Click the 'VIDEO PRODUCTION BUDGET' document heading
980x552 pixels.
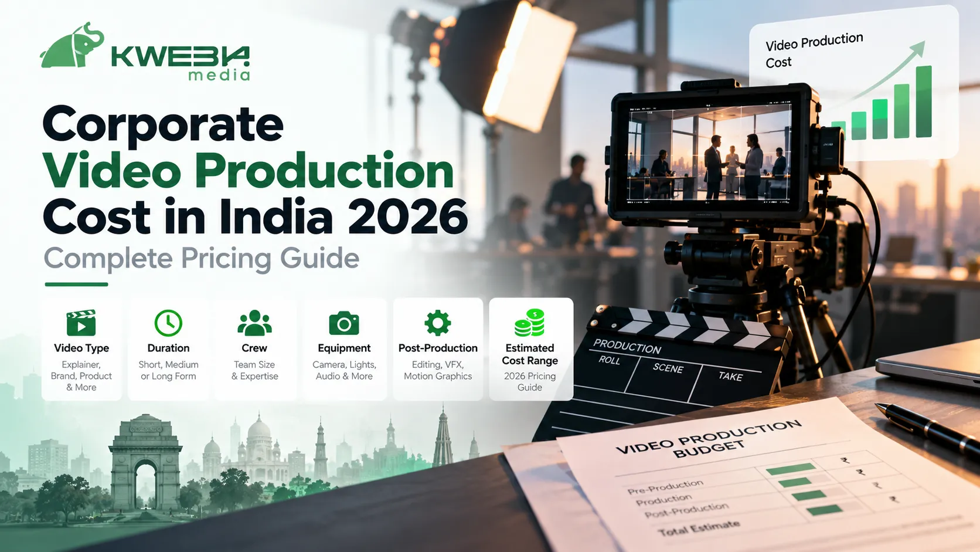point(709,438)
